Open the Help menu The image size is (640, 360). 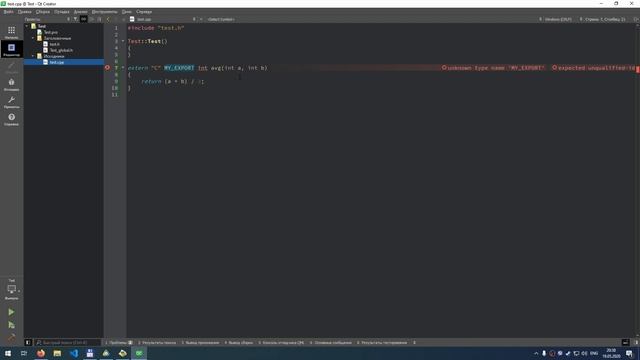click(144, 12)
